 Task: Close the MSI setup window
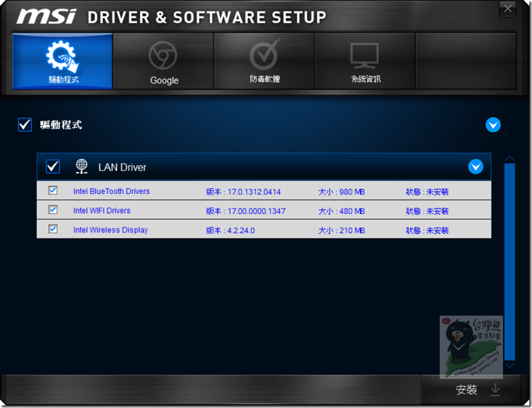tap(508, 9)
